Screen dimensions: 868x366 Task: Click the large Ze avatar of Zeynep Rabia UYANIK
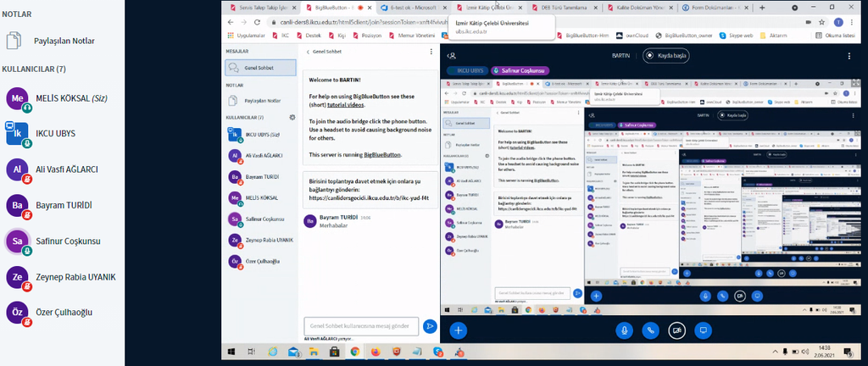(x=17, y=277)
